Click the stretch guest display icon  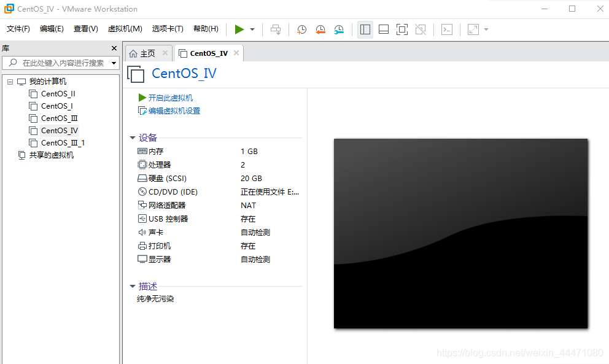point(473,29)
